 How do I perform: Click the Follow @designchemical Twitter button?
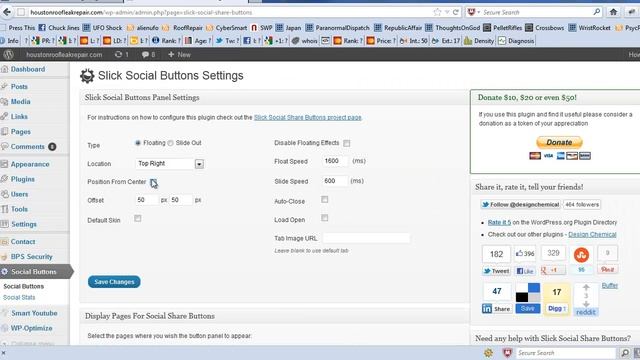(520, 204)
